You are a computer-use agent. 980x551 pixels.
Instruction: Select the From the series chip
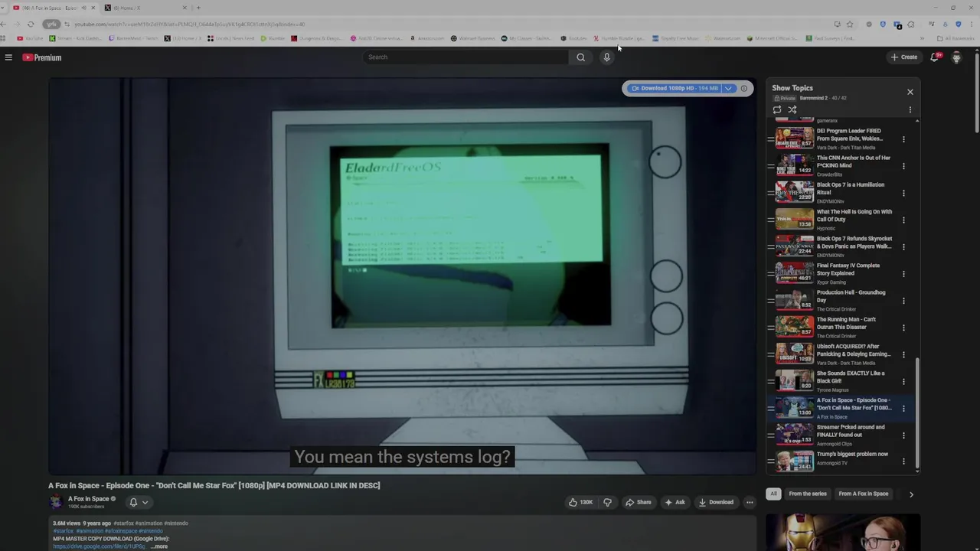tap(807, 494)
